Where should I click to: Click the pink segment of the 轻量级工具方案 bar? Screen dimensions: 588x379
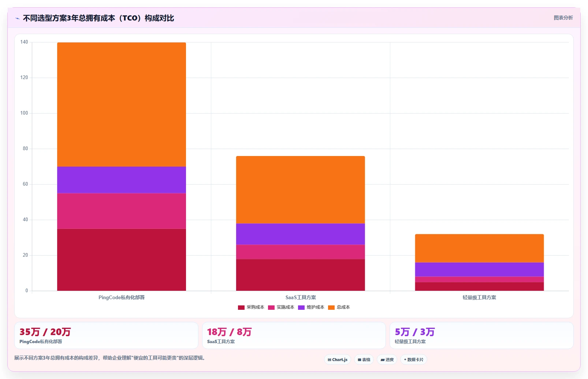coord(479,279)
